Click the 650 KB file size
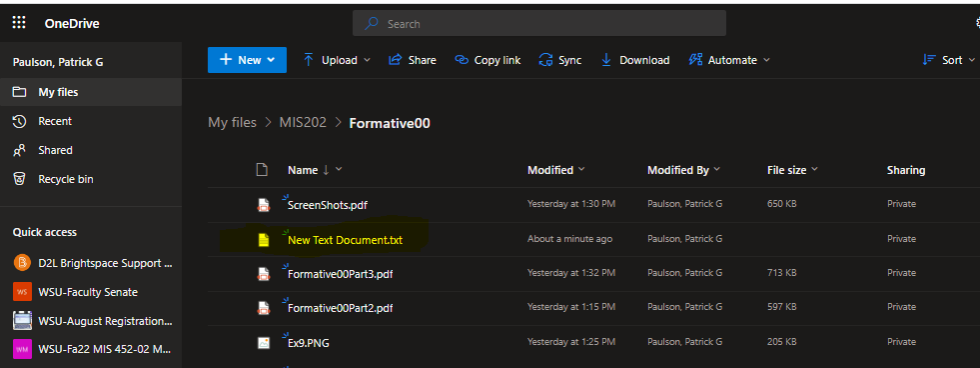 (x=781, y=204)
